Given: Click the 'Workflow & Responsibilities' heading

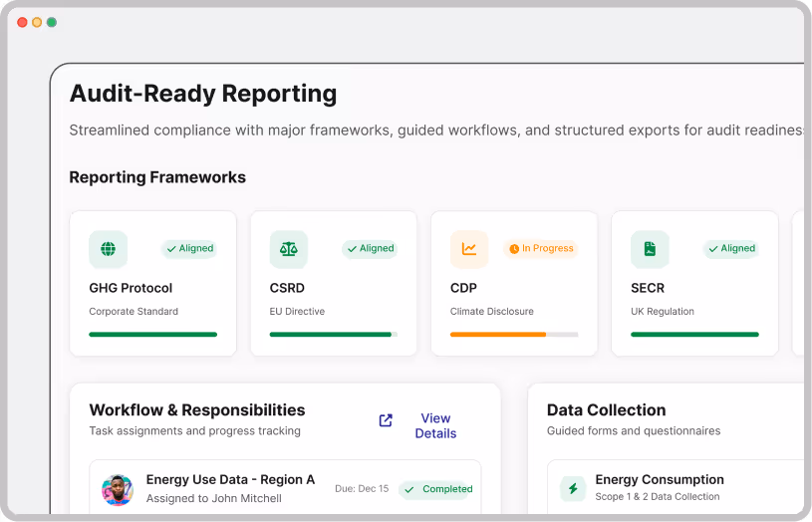Looking at the screenshot, I should point(197,410).
